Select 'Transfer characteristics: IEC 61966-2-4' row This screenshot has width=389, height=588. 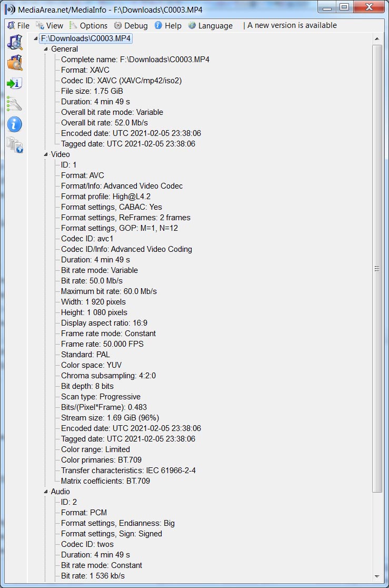[x=128, y=471]
